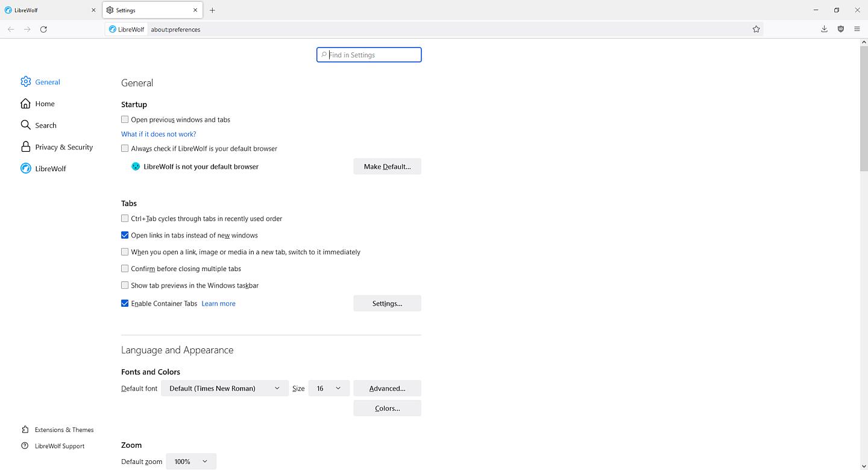Viewport: 868px width, 470px height.
Task: Uncheck Open links in tabs instead of new windows
Action: (125, 235)
